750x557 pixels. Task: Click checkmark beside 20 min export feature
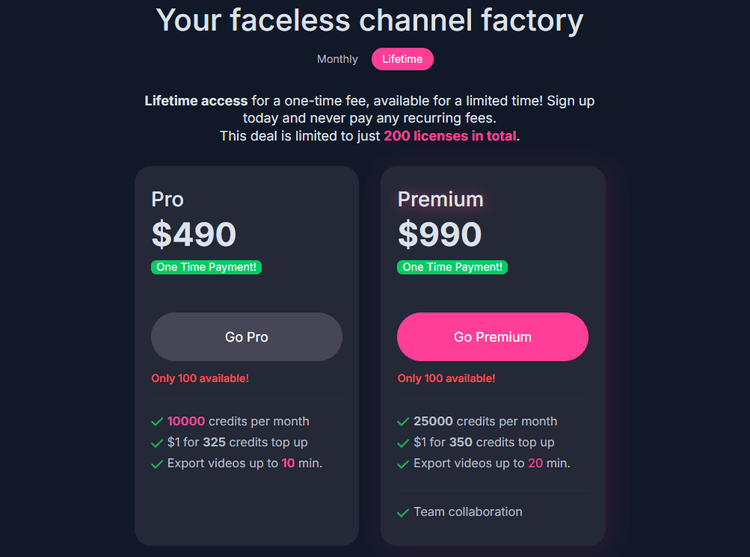pos(403,464)
